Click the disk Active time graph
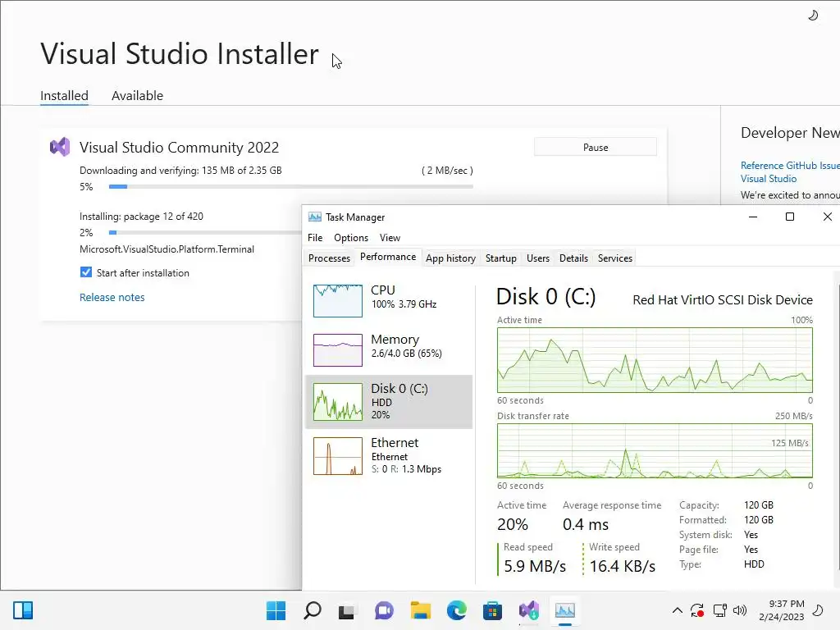This screenshot has height=630, width=840. click(655, 360)
